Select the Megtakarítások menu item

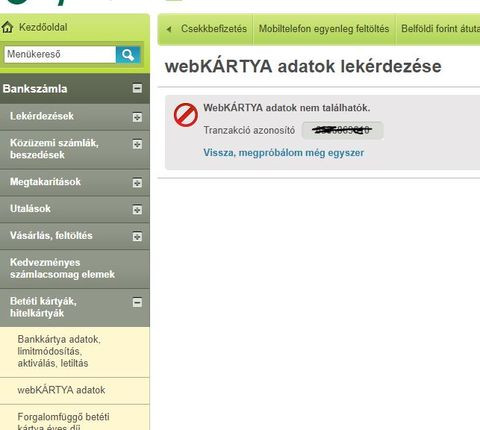pos(45,182)
